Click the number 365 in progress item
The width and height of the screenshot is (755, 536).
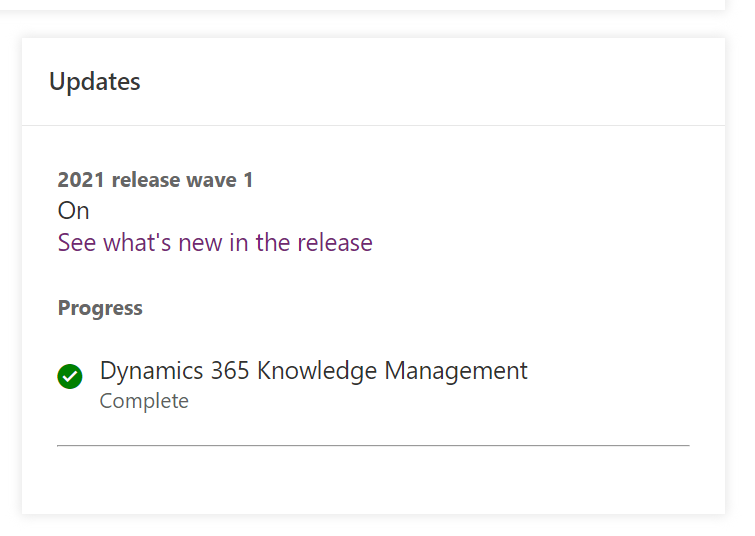point(230,371)
